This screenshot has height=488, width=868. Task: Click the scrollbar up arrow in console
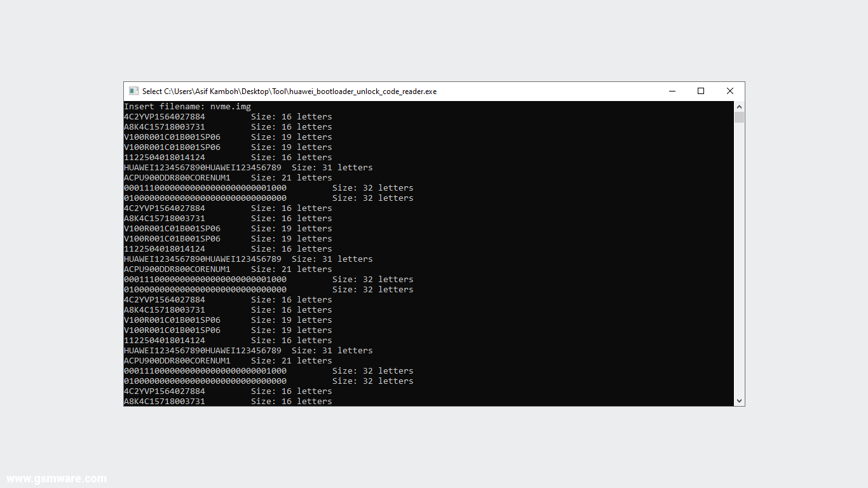pyautogui.click(x=739, y=107)
